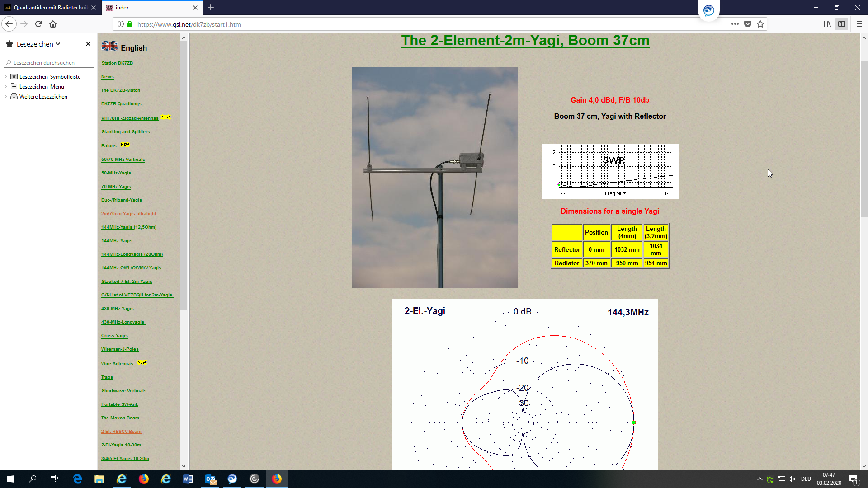Open the Windows notification center
This screenshot has width=868, height=488.
click(854, 479)
